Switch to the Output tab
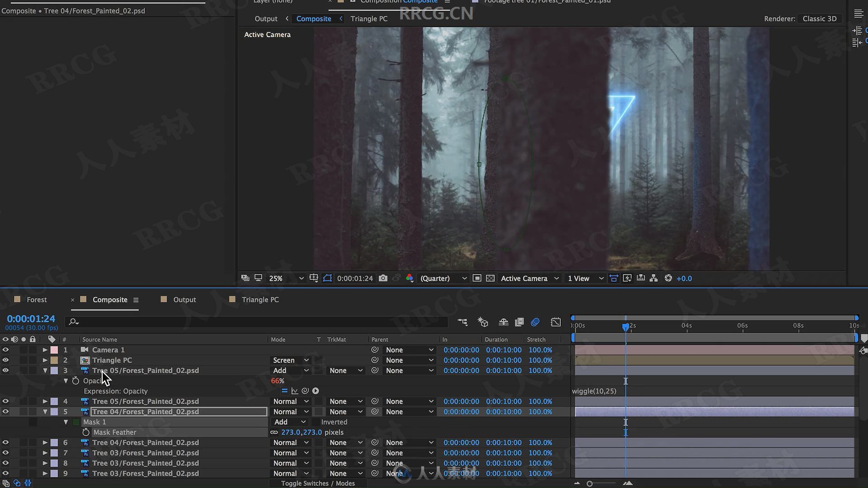Image resolution: width=868 pixels, height=488 pixels. pos(184,299)
